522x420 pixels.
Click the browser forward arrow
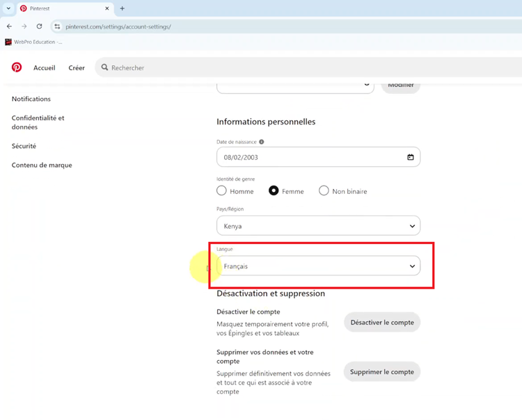[24, 26]
